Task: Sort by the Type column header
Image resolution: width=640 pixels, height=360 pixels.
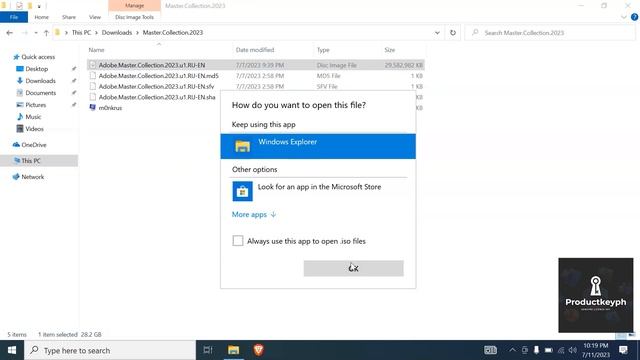Action: pos(323,50)
